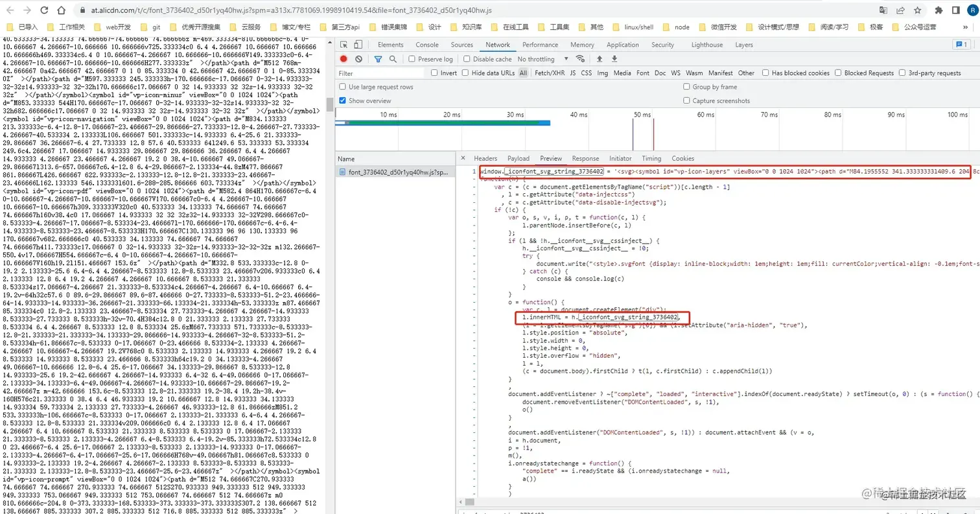The height and width of the screenshot is (514, 980).
Task: Switch to the Sources tab
Action: click(462, 45)
